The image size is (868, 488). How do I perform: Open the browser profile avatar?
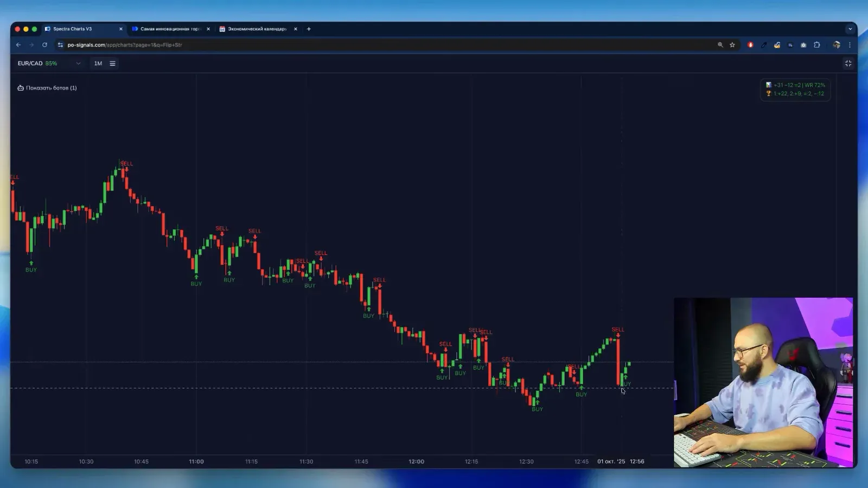[x=837, y=45]
